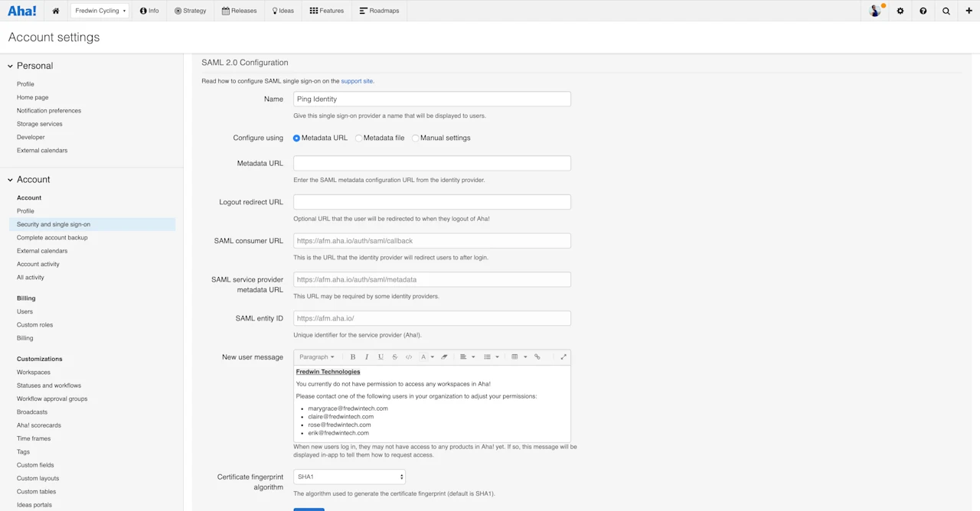Open the Roadmaps menu

379,11
